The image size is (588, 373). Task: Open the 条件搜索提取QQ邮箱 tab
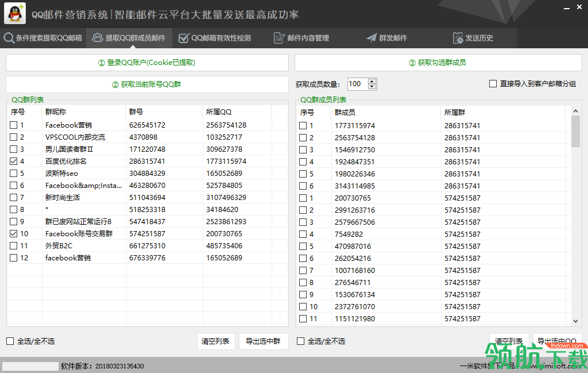coord(43,38)
